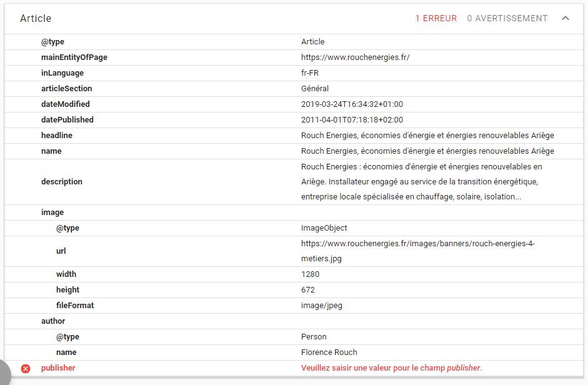Click the 'description' label
Image resolution: width=588 pixels, height=385 pixels.
[x=61, y=182]
